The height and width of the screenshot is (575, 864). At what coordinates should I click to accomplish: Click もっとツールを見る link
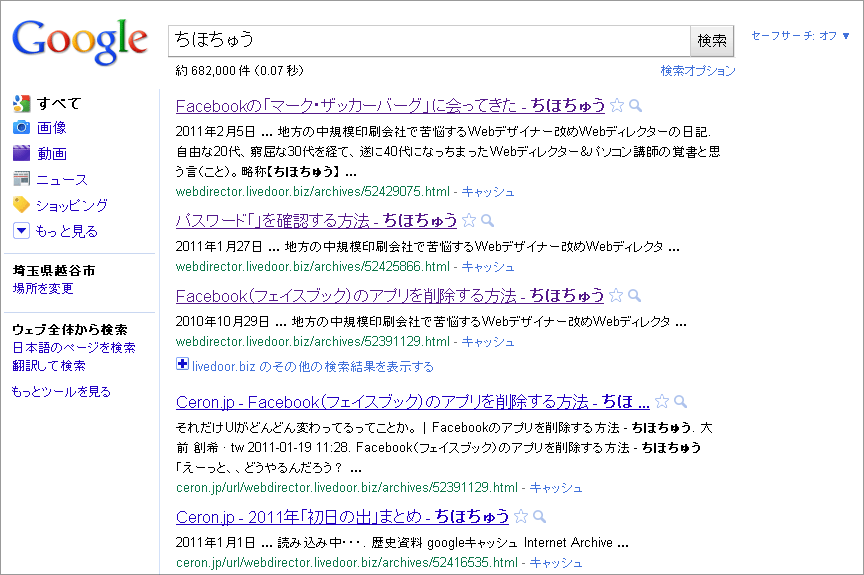[61, 392]
